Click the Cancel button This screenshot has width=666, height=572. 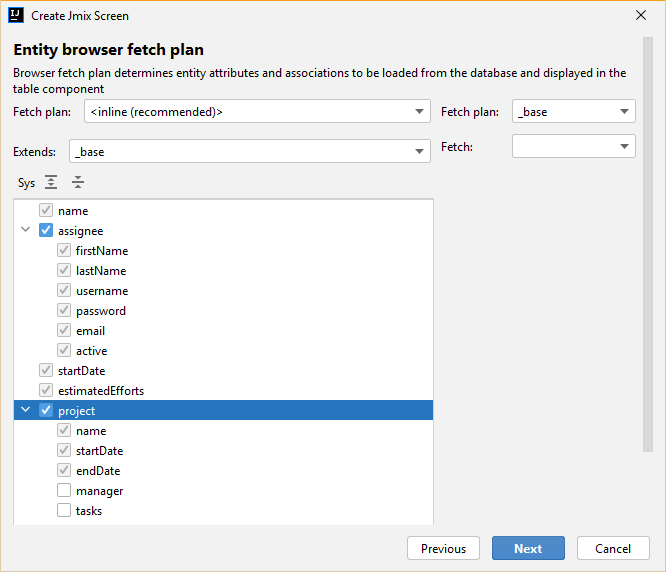(613, 548)
